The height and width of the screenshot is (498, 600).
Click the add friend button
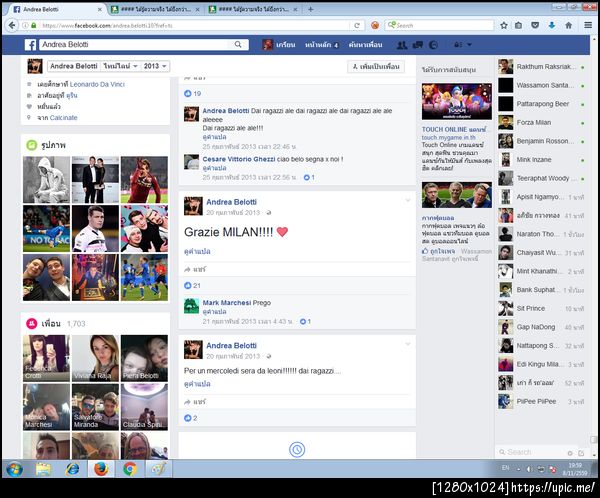click(x=376, y=67)
